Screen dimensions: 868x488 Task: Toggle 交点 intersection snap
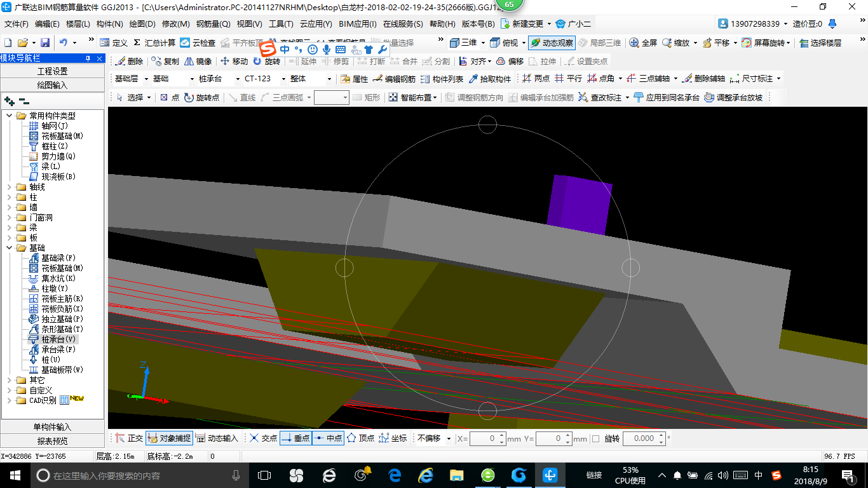[263, 438]
